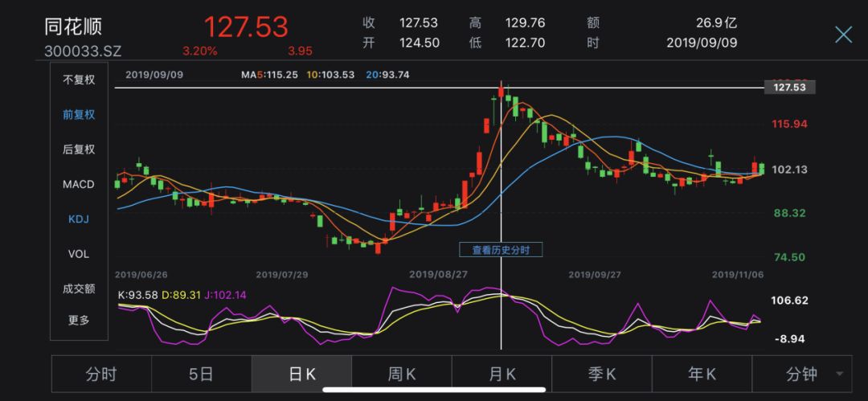
Task: Open the 周K tab
Action: tap(402, 374)
